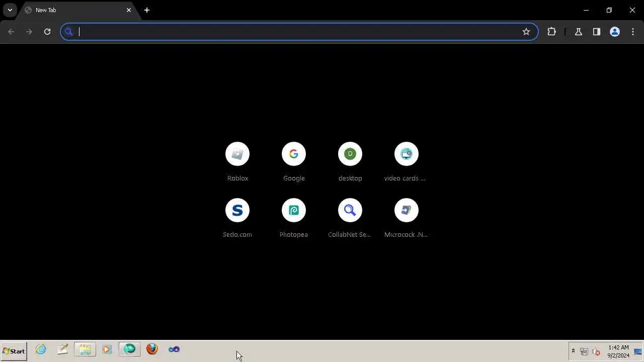Screen dimensions: 644x362
Task: Close the New Tab tab
Action: pyautogui.click(x=129, y=10)
